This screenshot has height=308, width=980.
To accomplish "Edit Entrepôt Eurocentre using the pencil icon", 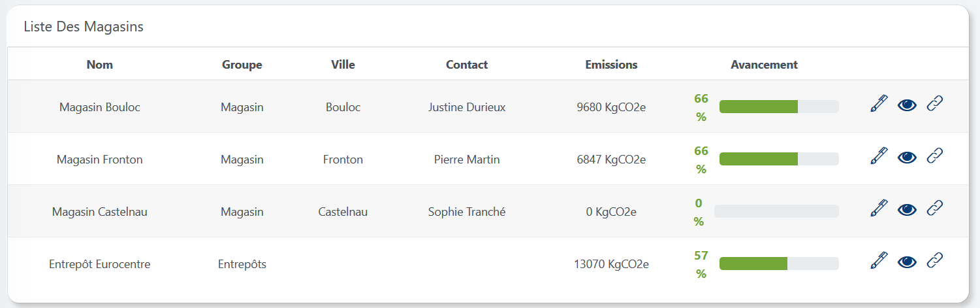I will pos(879,261).
